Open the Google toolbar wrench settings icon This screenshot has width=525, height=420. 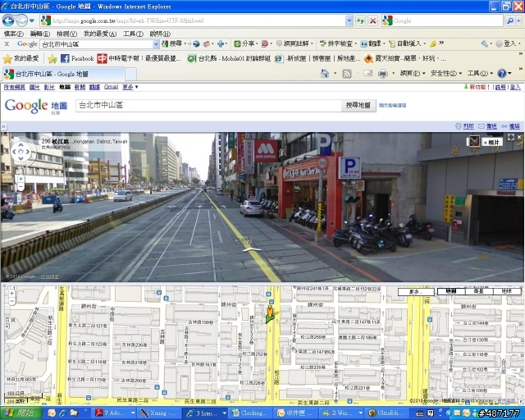pos(485,43)
